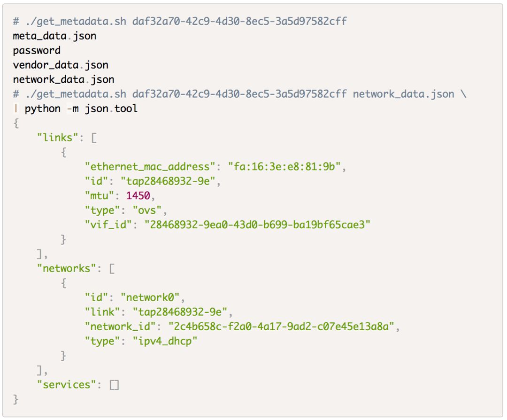Click the vif_id UUID value
The width and height of the screenshot is (507, 420).
(260, 225)
